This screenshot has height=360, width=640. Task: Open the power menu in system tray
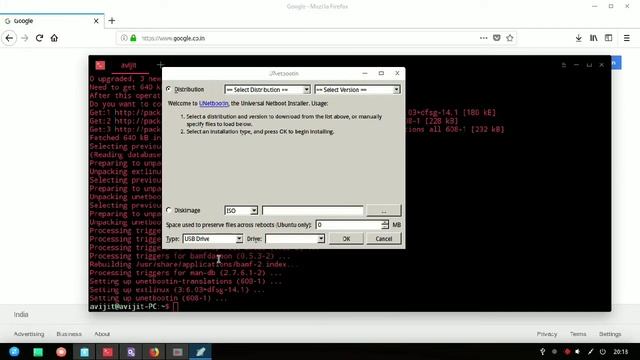click(x=602, y=351)
